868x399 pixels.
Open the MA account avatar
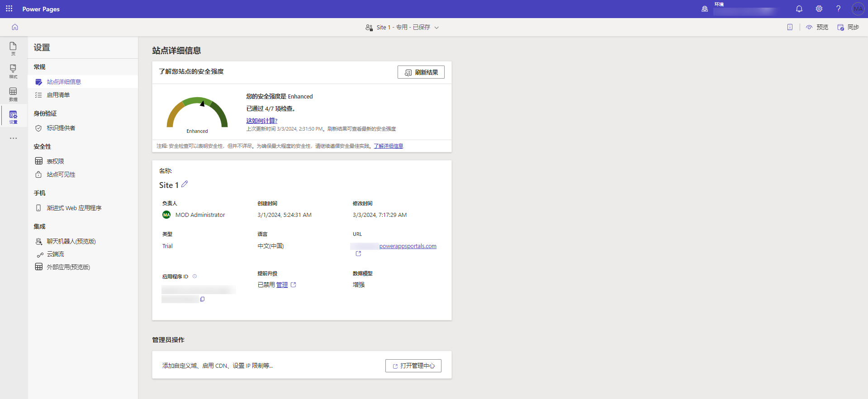pos(858,9)
